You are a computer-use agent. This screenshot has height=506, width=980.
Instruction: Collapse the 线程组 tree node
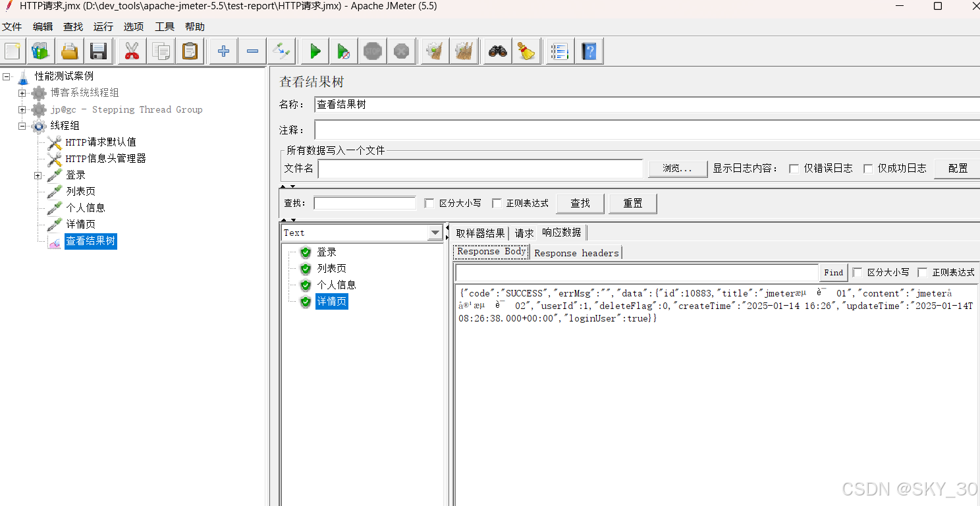pyautogui.click(x=22, y=126)
